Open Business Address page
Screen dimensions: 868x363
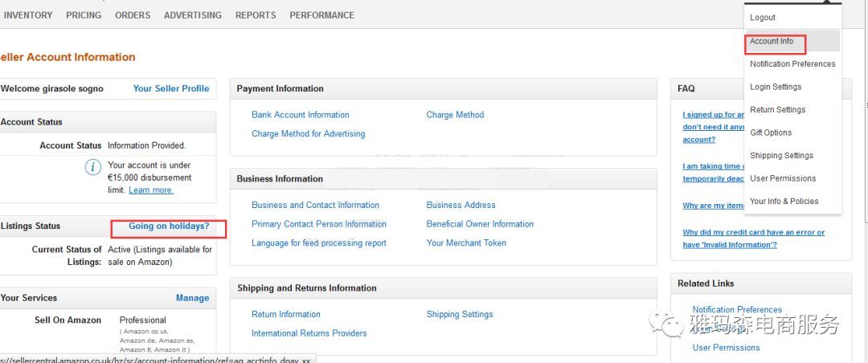pos(461,205)
